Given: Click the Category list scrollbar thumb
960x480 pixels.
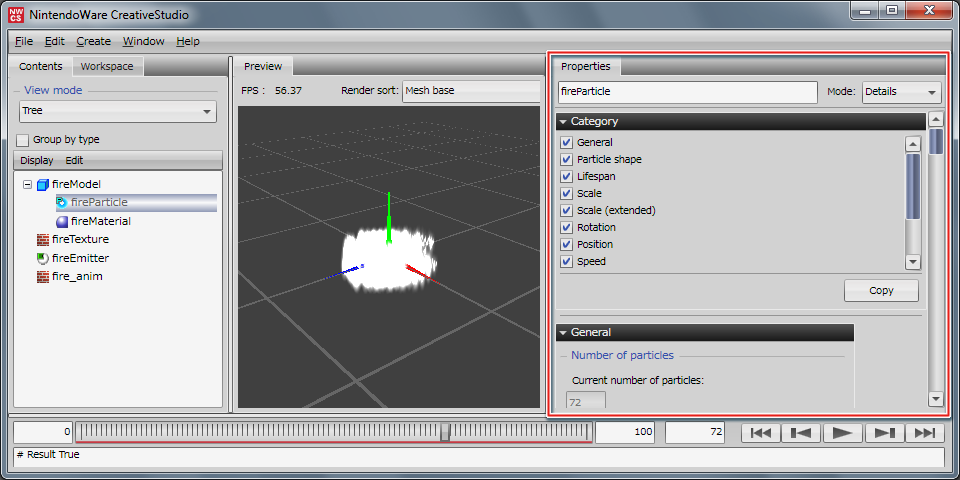Looking at the screenshot, I should click(913, 186).
